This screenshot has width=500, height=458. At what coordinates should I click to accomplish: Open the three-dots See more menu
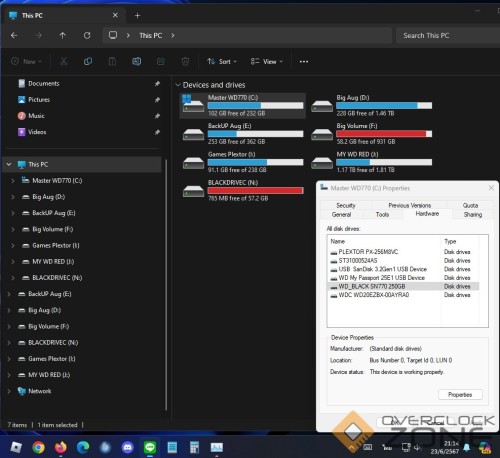(304, 62)
